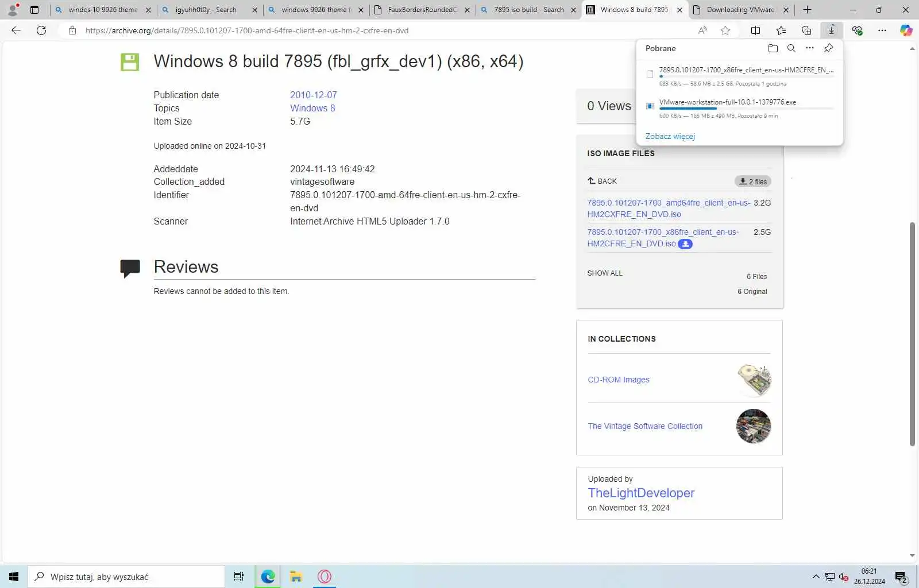Open network status tray icon
Viewport: 919px width, 588px height.
(829, 577)
